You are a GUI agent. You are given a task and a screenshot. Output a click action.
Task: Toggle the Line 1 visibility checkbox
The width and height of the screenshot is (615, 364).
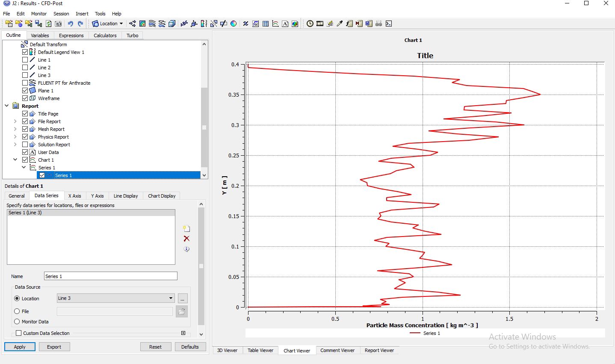tap(25, 60)
